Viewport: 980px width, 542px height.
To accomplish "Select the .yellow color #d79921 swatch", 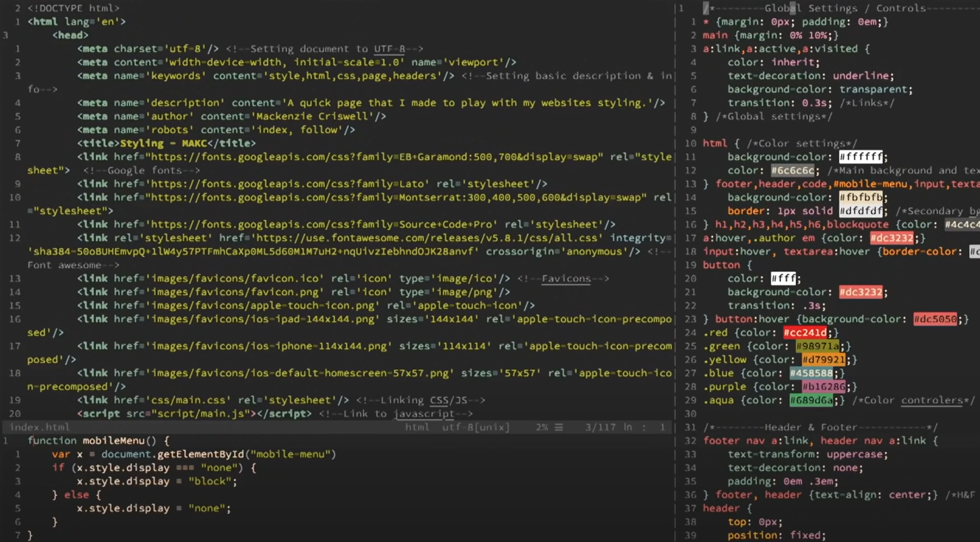I will (824, 360).
